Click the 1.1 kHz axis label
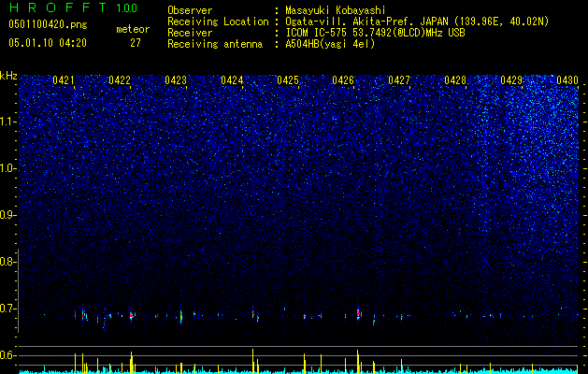Image resolution: width=588 pixels, height=374 pixels. [7, 122]
